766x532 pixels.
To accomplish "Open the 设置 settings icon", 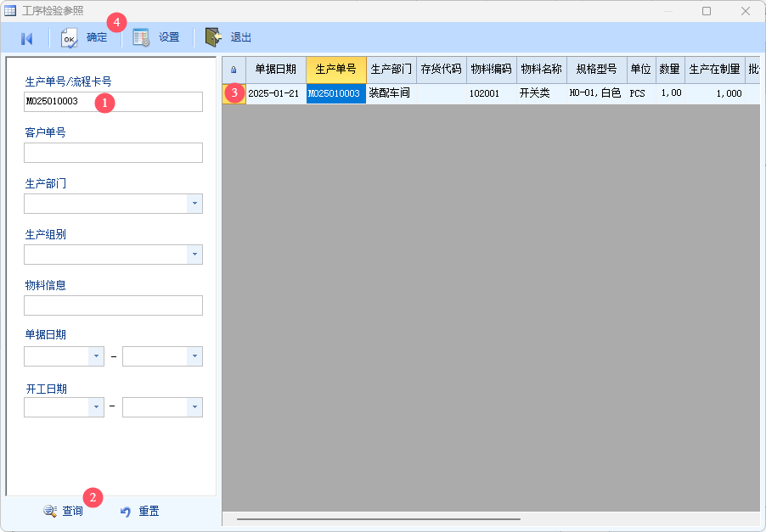I will 141,38.
